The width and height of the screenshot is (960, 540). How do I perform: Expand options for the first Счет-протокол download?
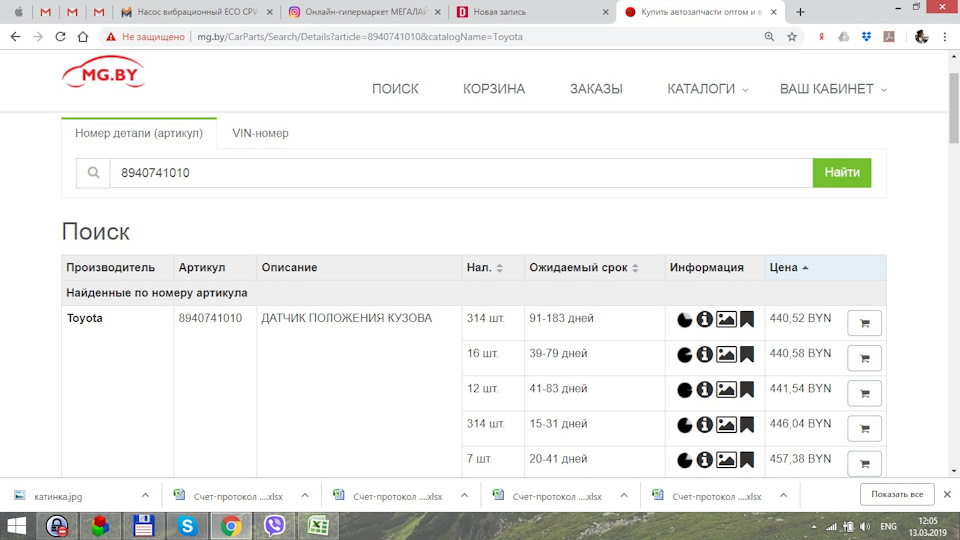coord(305,495)
